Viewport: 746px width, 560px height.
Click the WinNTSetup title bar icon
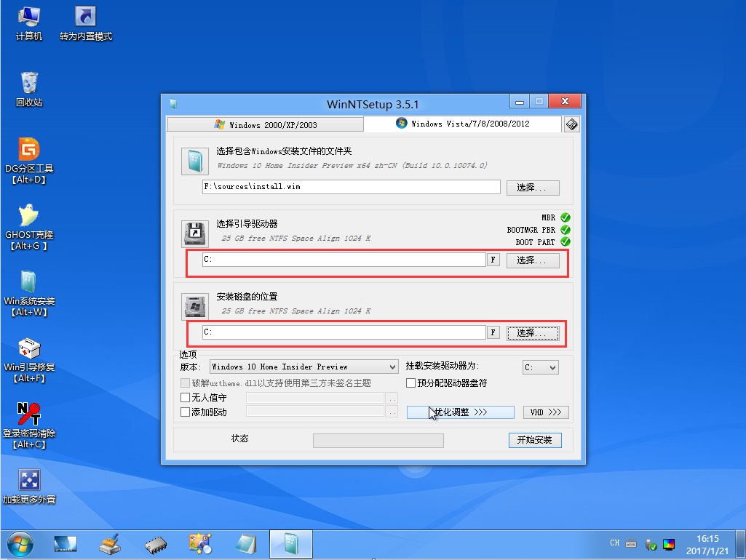click(173, 103)
